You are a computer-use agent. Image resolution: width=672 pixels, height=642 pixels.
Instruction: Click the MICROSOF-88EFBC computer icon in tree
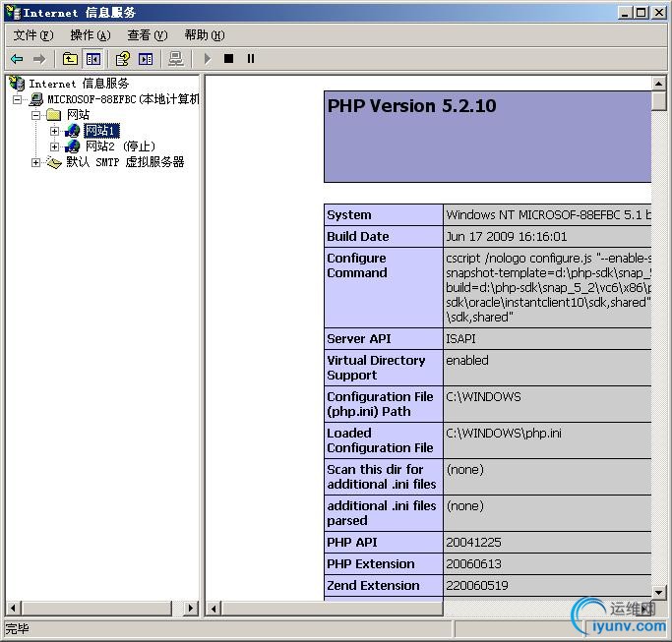(x=36, y=99)
